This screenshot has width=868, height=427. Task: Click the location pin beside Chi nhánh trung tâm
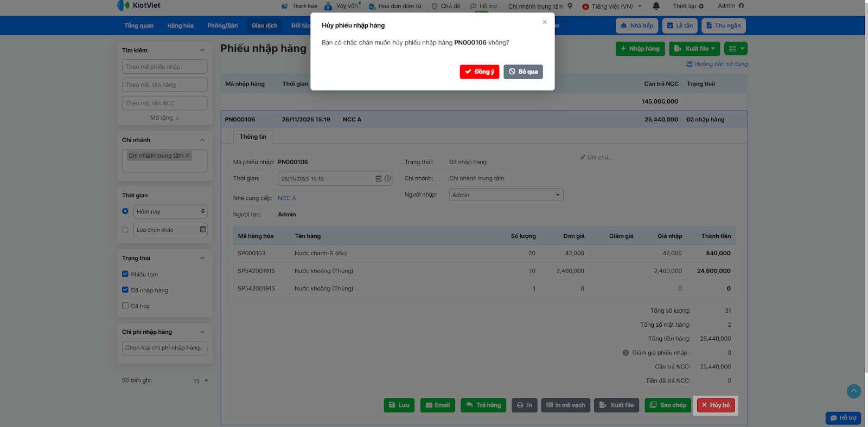click(x=570, y=6)
